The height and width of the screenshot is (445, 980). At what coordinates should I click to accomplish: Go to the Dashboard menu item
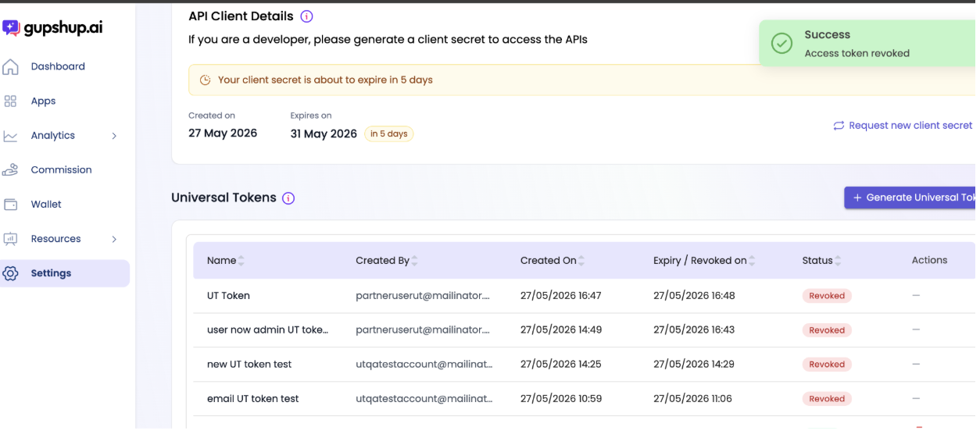coord(58,66)
